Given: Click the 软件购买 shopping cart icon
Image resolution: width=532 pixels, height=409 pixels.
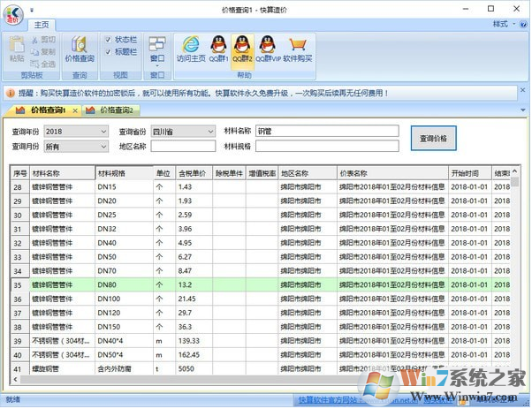Looking at the screenshot, I should point(298,49).
